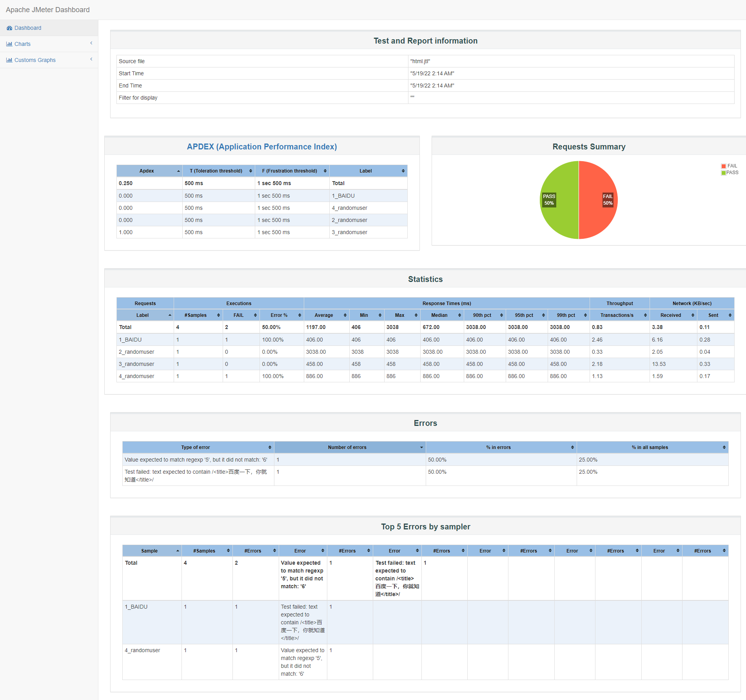Click the 1_BAIDU row in Top 5 Errors
The height and width of the screenshot is (700, 746).
point(425,623)
